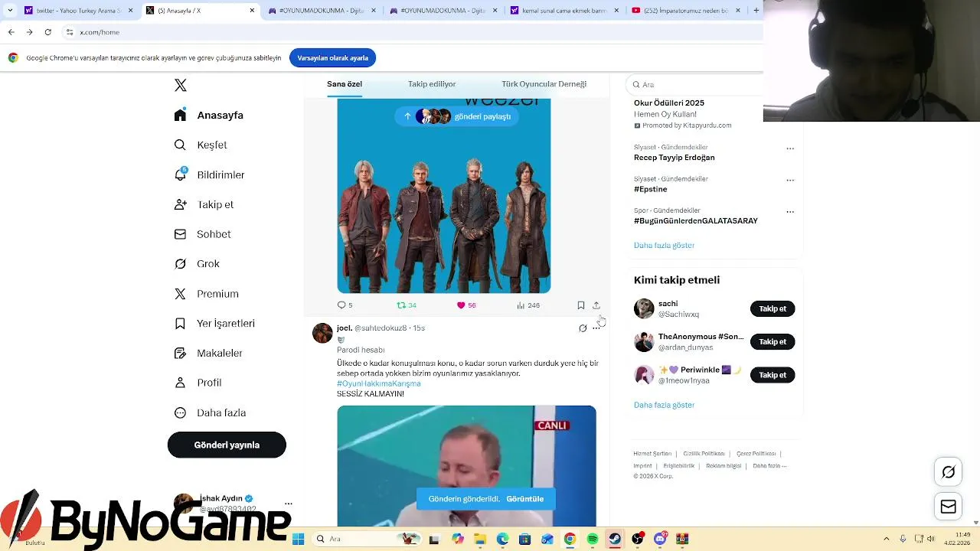Switch to twitter Yahoo Turkey browser tab
The image size is (980, 551).
point(78,11)
